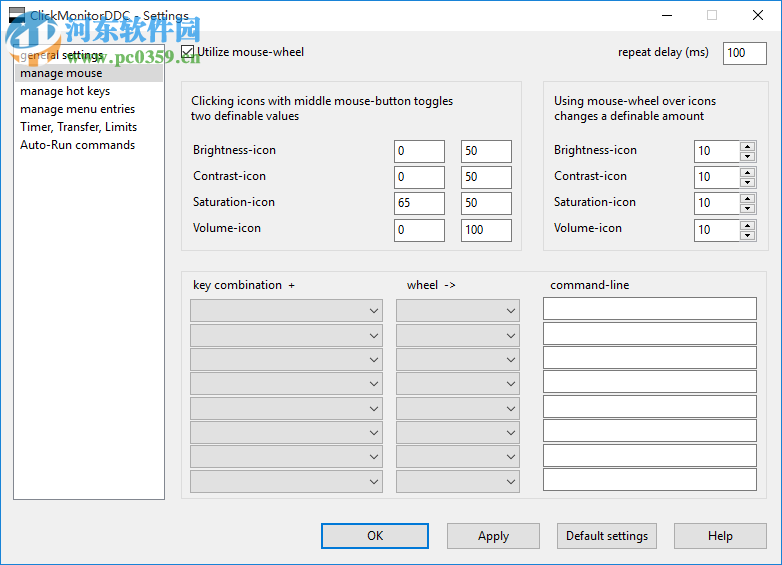Toggle the Utilize mouse-wheel checkbox
This screenshot has height=565, width=782.
[x=188, y=52]
